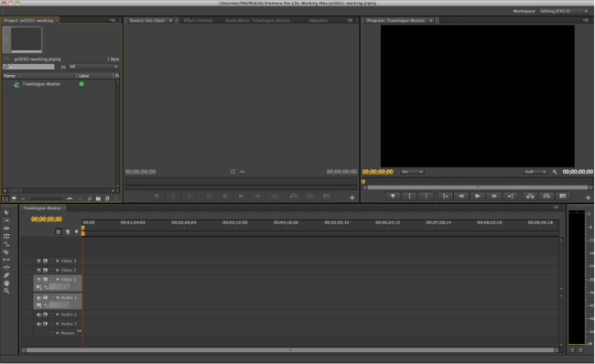The width and height of the screenshot is (595, 364).
Task: Toggle Video 2 track eye visibility
Action: click(x=38, y=271)
